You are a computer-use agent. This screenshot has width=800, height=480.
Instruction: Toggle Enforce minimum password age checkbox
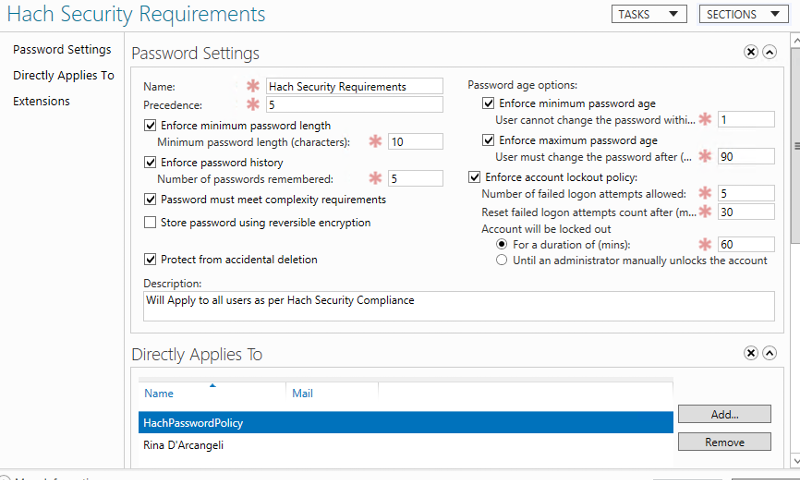pyautogui.click(x=488, y=104)
